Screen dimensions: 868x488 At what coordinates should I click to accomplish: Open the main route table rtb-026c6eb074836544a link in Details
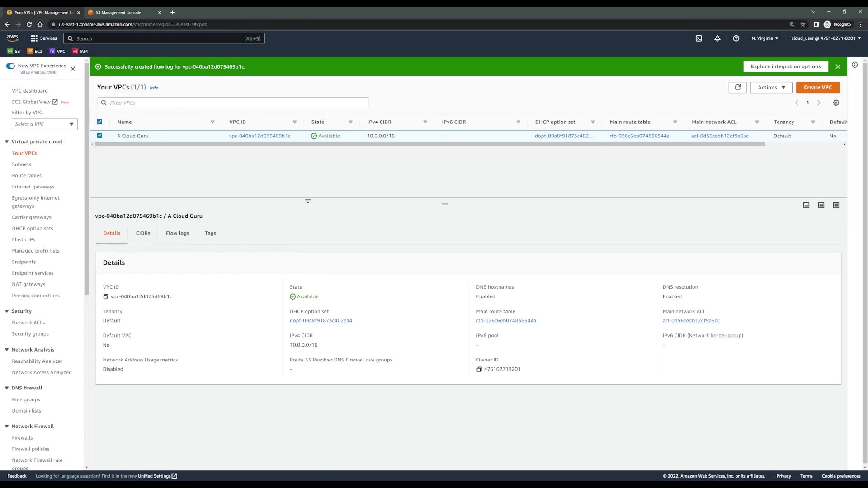coord(506,321)
